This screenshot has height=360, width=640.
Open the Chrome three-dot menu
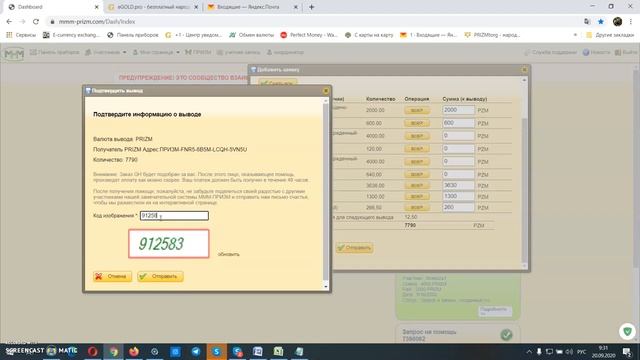tap(631, 22)
